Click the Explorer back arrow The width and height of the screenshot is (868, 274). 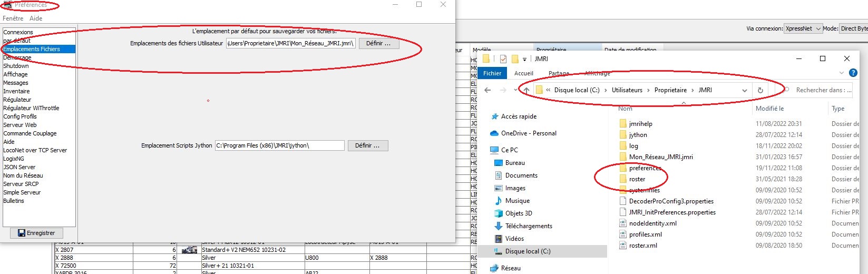click(487, 90)
